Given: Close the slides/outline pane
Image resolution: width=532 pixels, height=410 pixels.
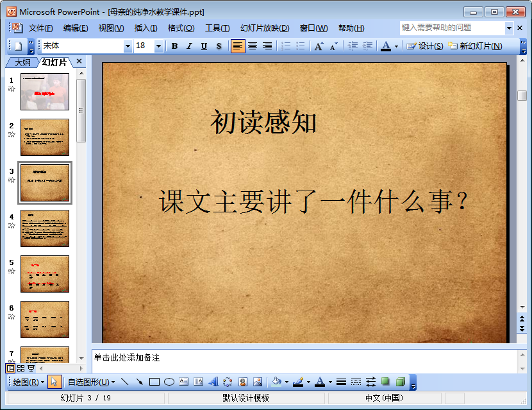Looking at the screenshot, I should point(79,61).
